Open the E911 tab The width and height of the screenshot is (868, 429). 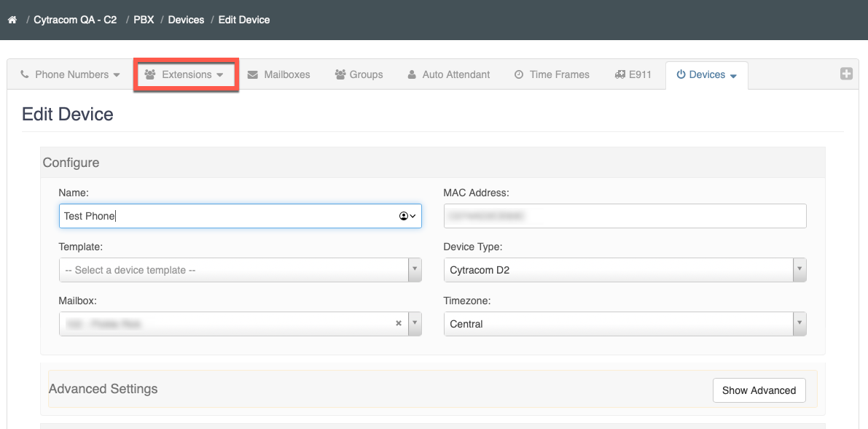633,74
